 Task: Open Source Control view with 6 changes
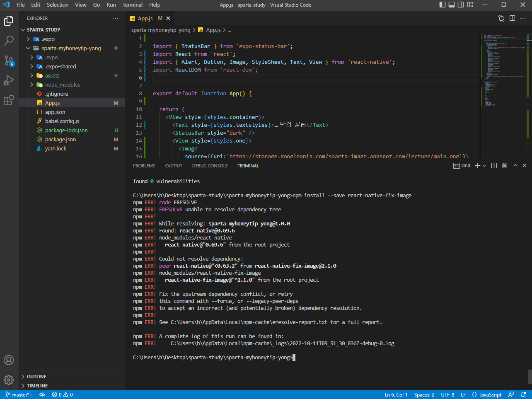click(x=9, y=61)
